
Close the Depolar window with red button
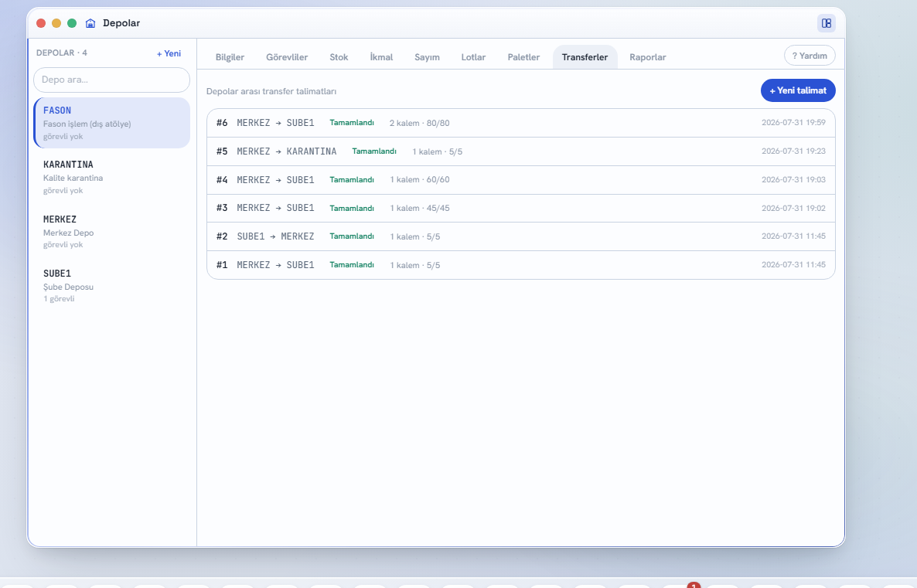[41, 23]
